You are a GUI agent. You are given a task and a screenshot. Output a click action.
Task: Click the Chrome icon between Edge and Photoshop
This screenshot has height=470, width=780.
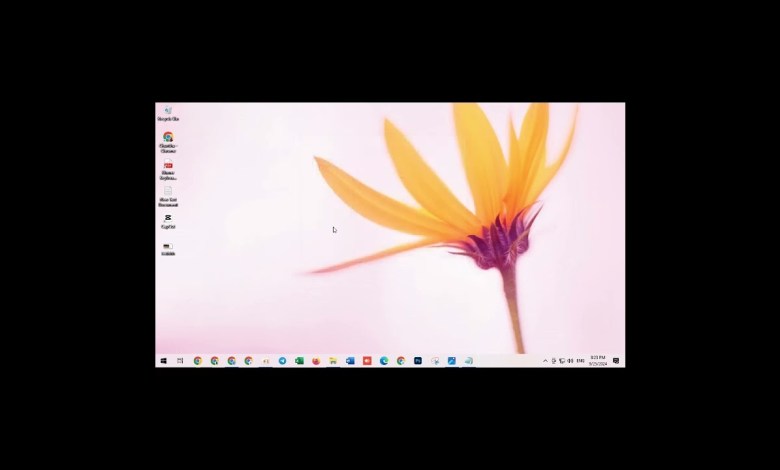pyautogui.click(x=401, y=361)
